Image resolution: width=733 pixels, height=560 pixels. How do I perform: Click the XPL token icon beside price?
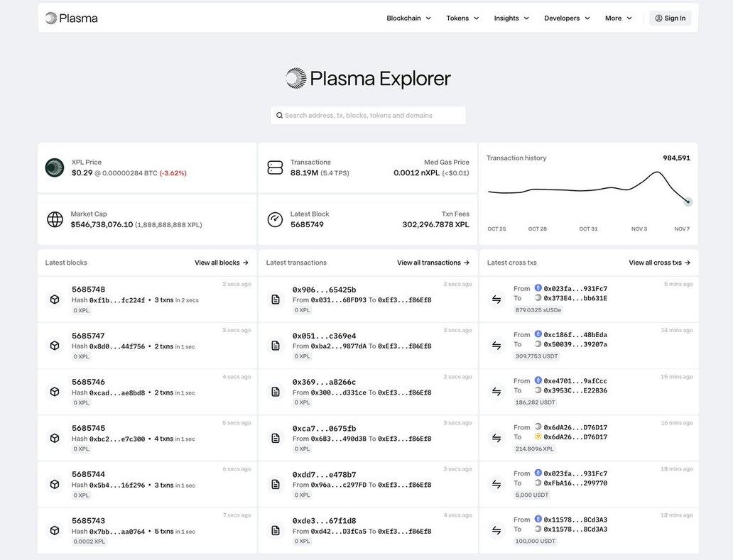pyautogui.click(x=55, y=168)
